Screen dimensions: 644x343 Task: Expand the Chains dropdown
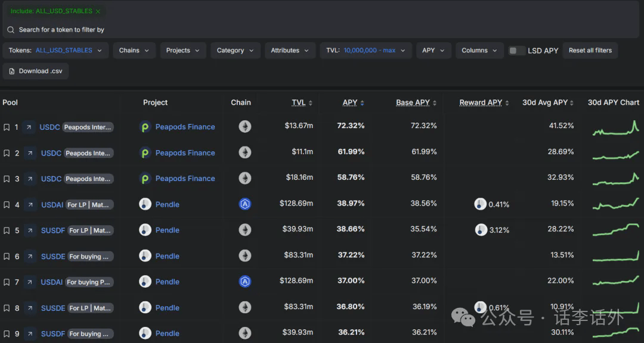pyautogui.click(x=134, y=51)
